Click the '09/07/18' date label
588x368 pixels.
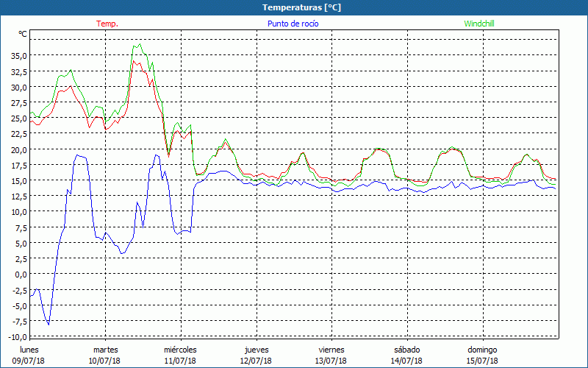(29, 361)
